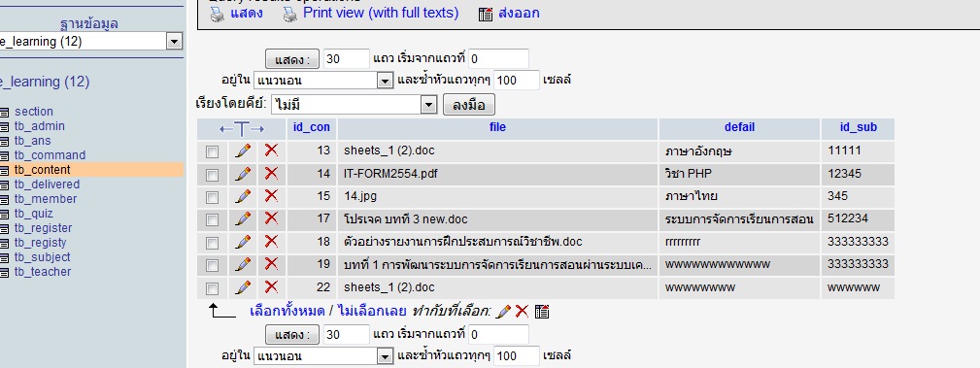The height and width of the screenshot is (368, 980).
Task: Tick checkbox for id_con 22
Action: 213,288
